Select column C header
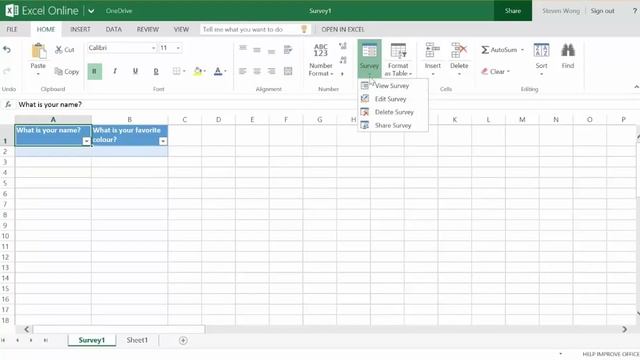640x360 pixels. point(184,120)
